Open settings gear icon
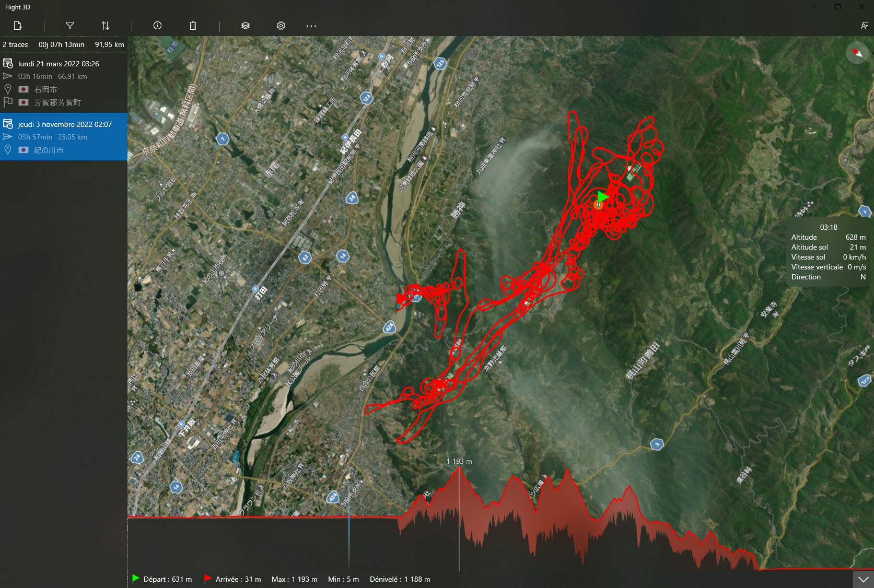This screenshot has width=874, height=588. tap(281, 26)
